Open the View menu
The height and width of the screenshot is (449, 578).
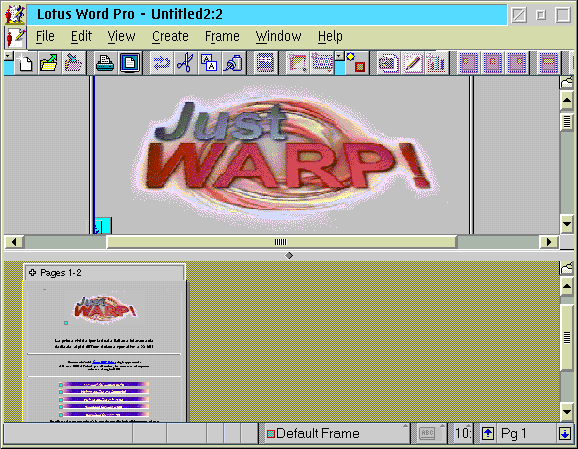[121, 36]
